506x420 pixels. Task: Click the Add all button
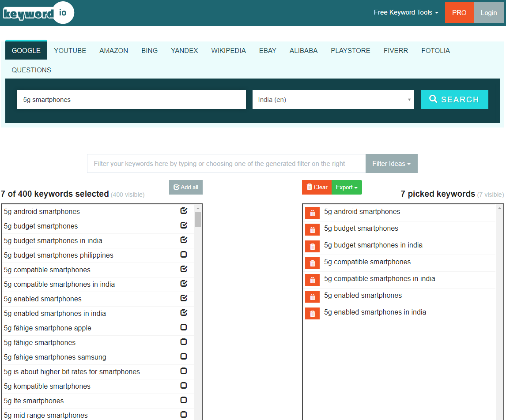186,187
